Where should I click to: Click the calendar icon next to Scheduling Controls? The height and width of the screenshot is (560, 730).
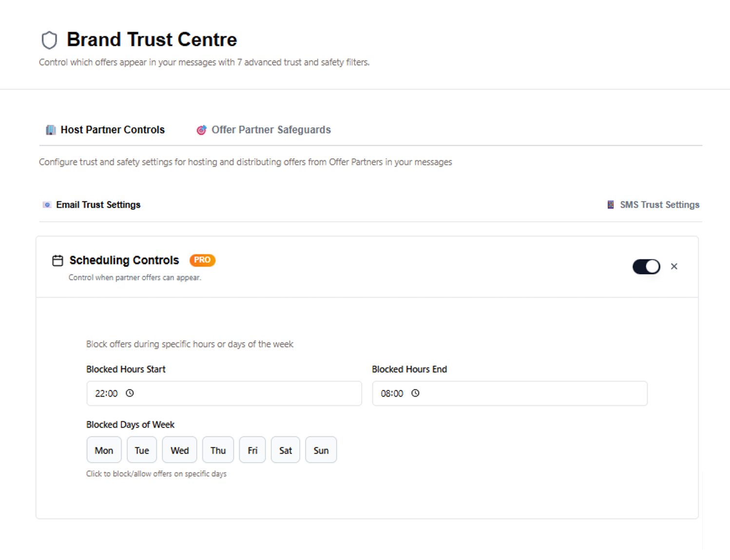(x=58, y=261)
